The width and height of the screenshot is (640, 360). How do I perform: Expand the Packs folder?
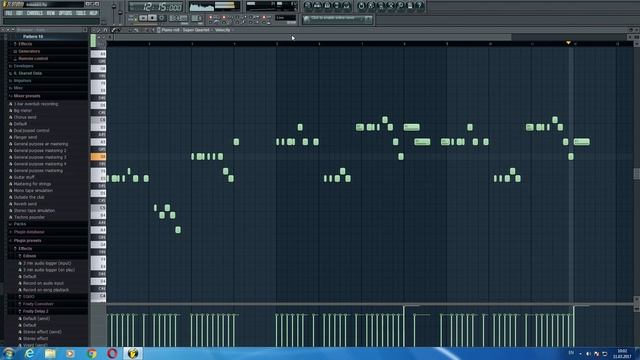pyautogui.click(x=20, y=224)
